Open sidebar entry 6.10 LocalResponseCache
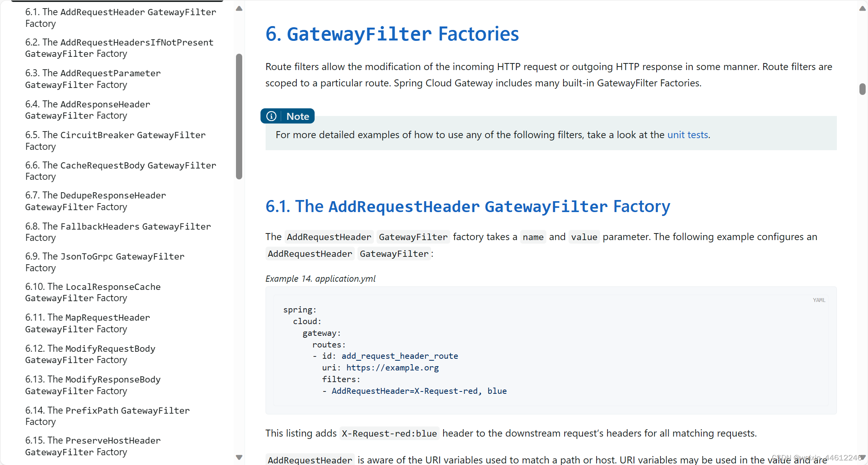The image size is (868, 465). pos(93,292)
